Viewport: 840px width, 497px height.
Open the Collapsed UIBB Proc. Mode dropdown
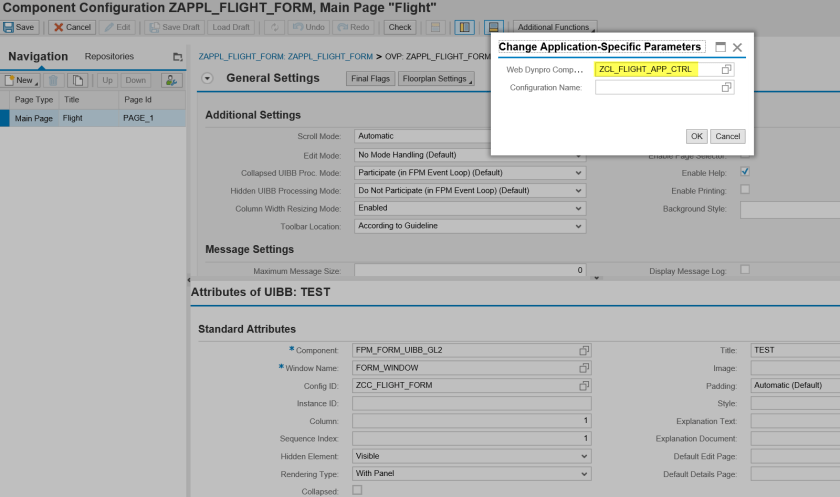(x=578, y=173)
